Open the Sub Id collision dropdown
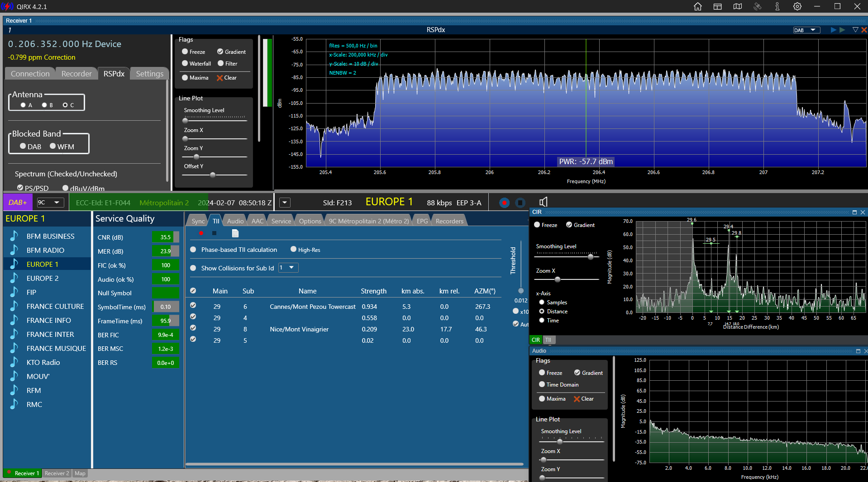The image size is (868, 482). [x=288, y=268]
